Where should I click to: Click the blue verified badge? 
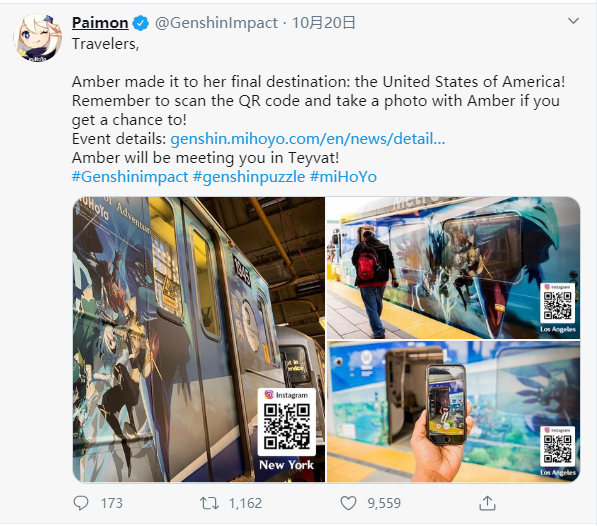point(140,23)
